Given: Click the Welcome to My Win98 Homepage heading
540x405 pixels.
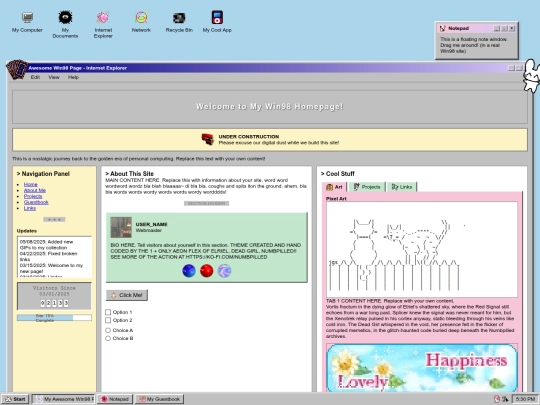Looking at the screenshot, I should pos(270,107).
